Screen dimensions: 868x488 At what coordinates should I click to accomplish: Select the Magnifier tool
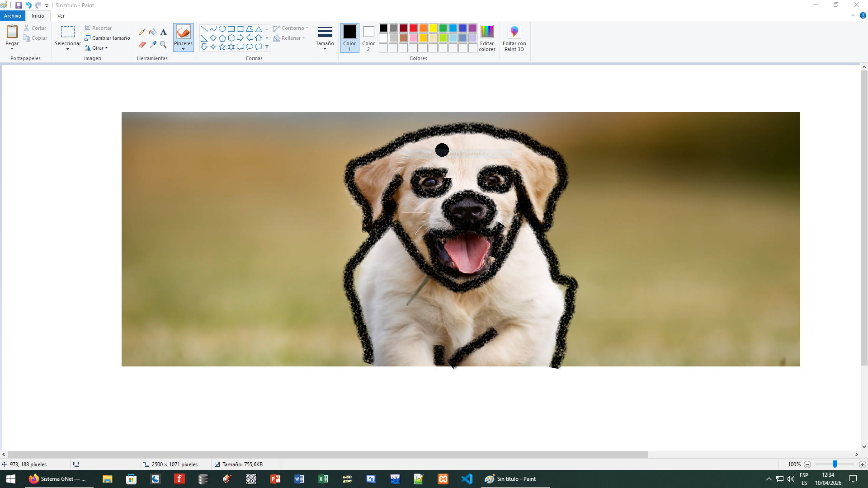coord(163,44)
